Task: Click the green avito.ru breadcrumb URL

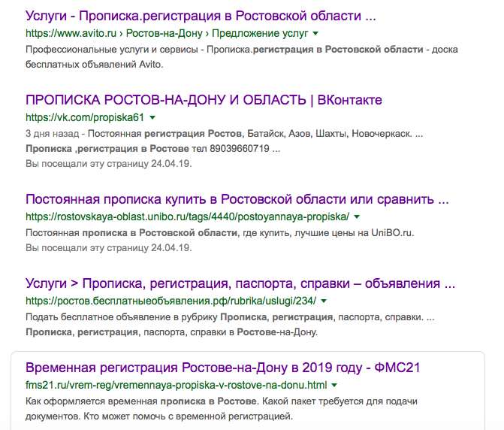Action: tap(167, 35)
